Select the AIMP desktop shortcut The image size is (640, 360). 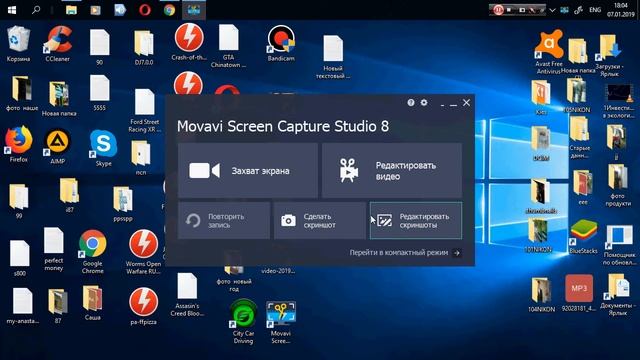58,147
